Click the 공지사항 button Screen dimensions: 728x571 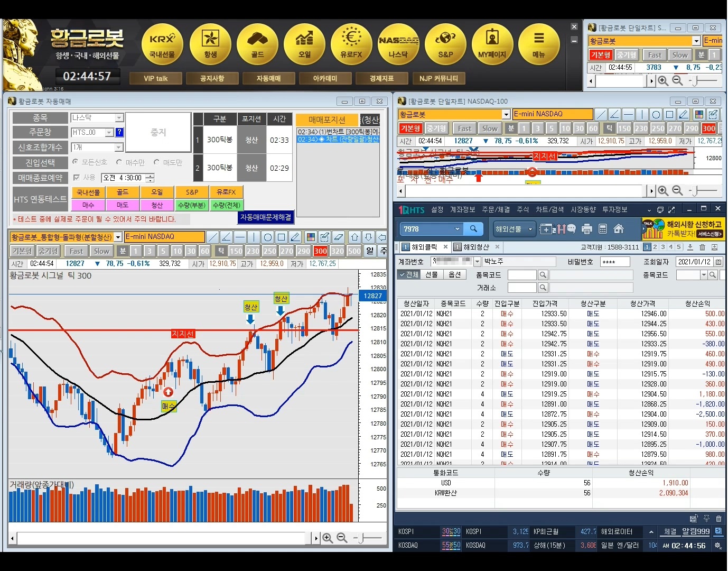[x=212, y=78]
